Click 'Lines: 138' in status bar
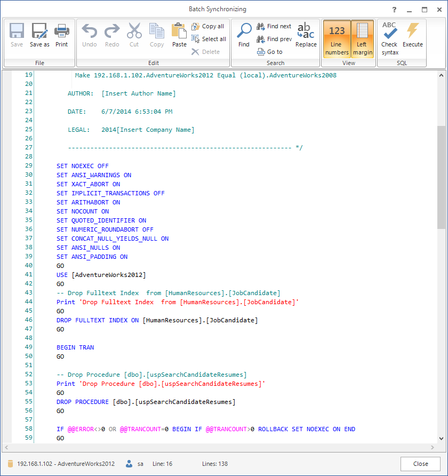The image size is (448, 476). [215, 464]
